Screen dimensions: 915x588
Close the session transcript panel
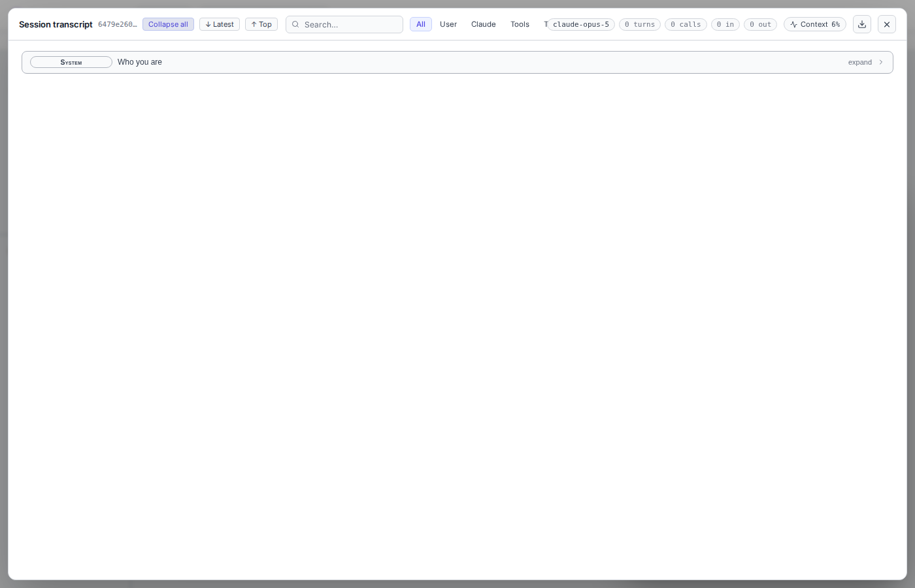887,24
